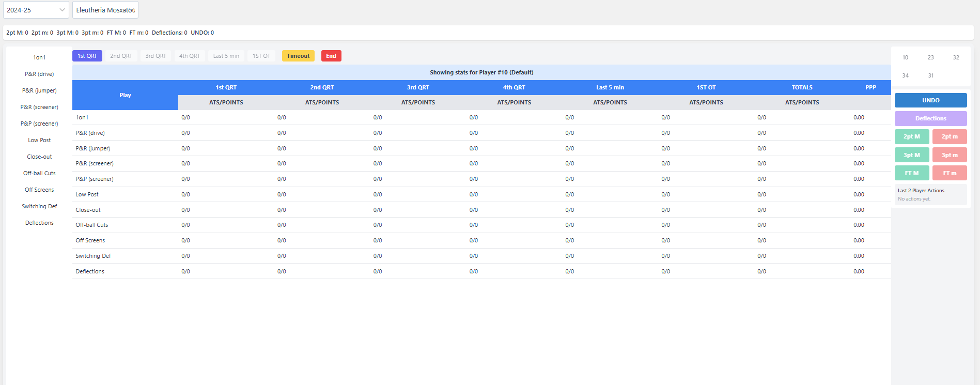Viewport: 980px width, 385px height.
Task: Click the 1on1 row in stats table
Action: pos(481,117)
